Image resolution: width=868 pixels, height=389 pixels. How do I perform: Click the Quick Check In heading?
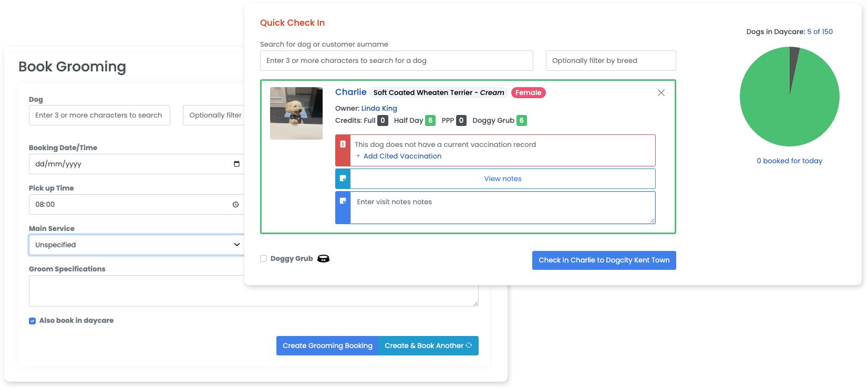click(292, 23)
